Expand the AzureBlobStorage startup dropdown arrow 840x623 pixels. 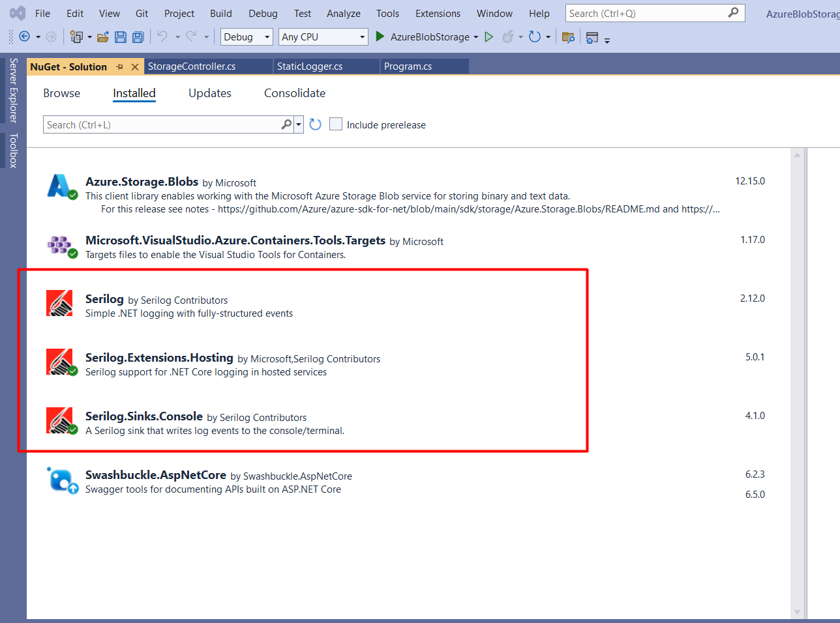476,37
